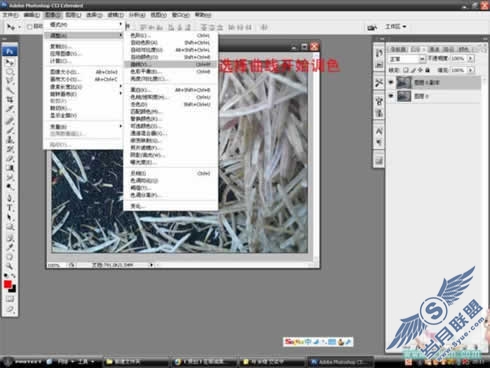Image resolution: width=490 pixels, height=368 pixels.
Task: Open the layer fill slider arrow
Action: pyautogui.click(x=470, y=70)
